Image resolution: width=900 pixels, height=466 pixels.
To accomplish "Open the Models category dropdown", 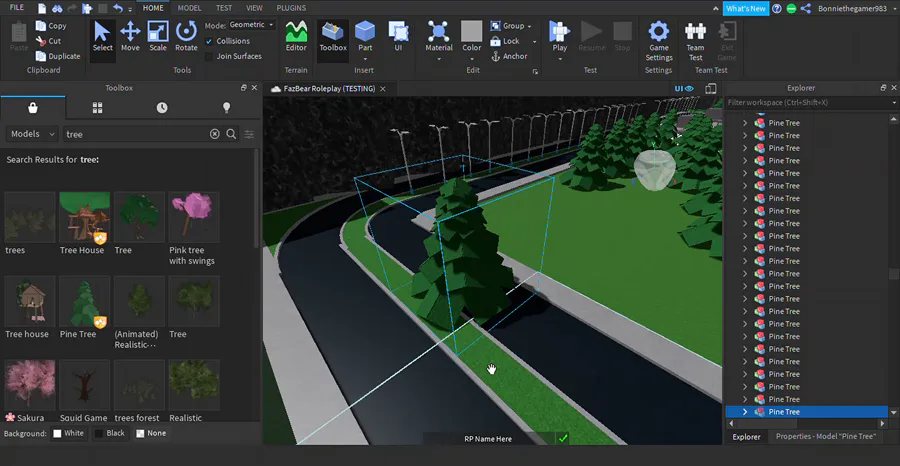I will point(32,134).
